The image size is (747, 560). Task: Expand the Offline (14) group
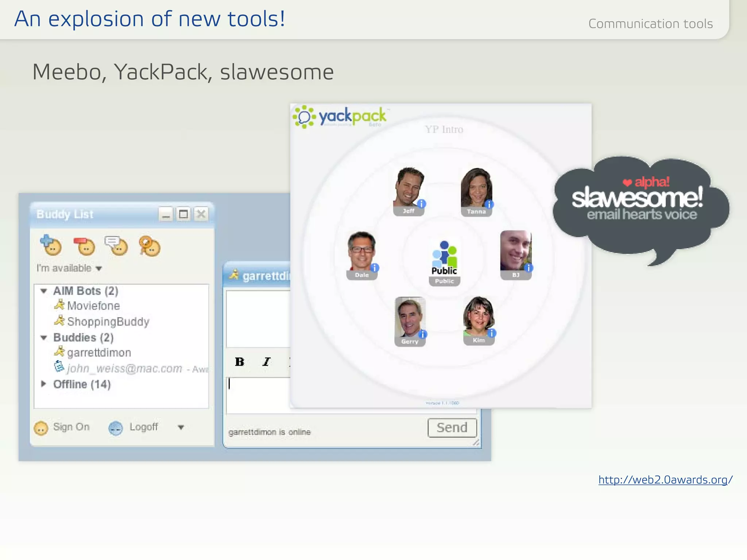coord(44,384)
